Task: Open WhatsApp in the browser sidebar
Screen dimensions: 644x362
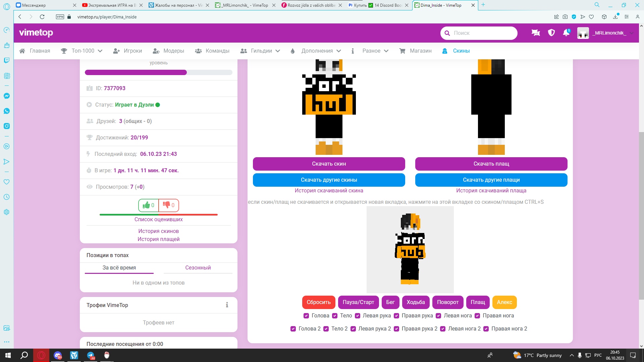Action: click(x=6, y=111)
